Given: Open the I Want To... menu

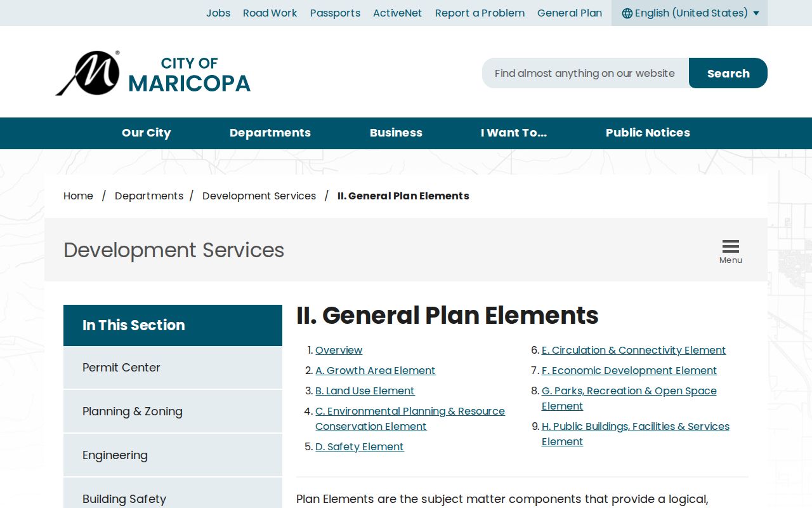Looking at the screenshot, I should coord(514,133).
